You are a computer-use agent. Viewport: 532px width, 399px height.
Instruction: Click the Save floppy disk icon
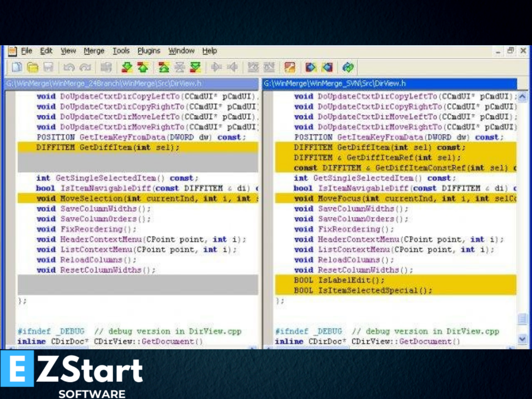click(49, 67)
